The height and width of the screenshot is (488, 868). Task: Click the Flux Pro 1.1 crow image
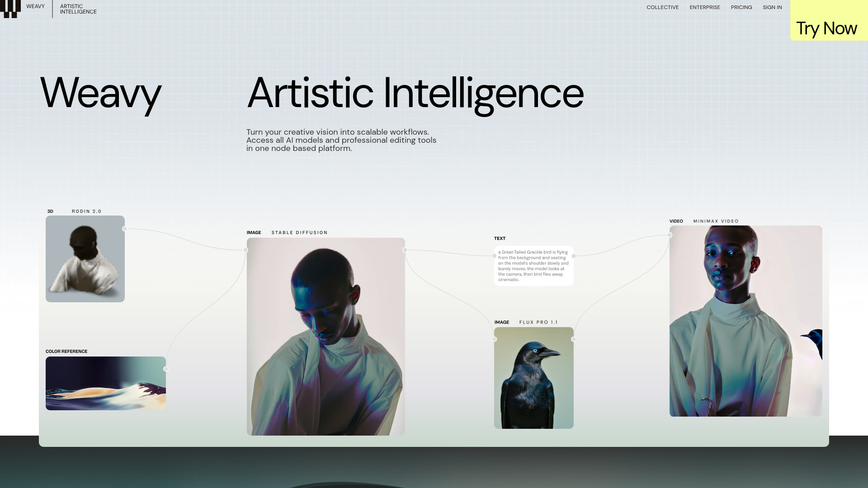533,378
